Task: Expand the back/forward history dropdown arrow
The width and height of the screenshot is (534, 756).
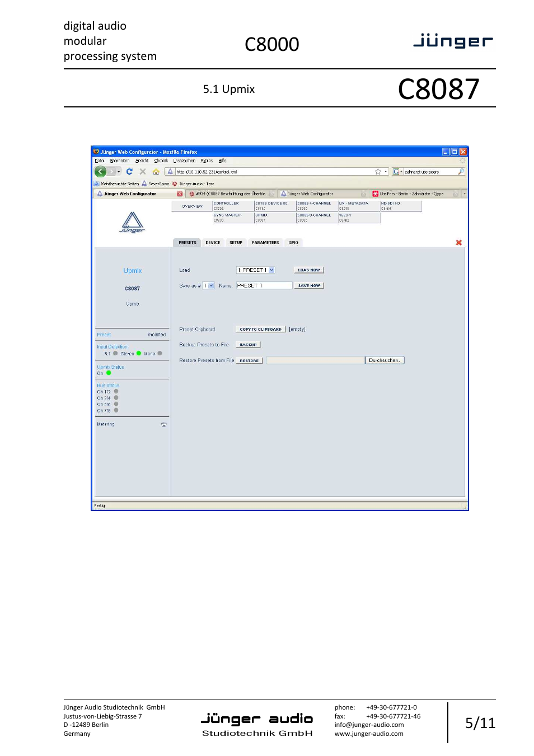Action: pyautogui.click(x=119, y=172)
